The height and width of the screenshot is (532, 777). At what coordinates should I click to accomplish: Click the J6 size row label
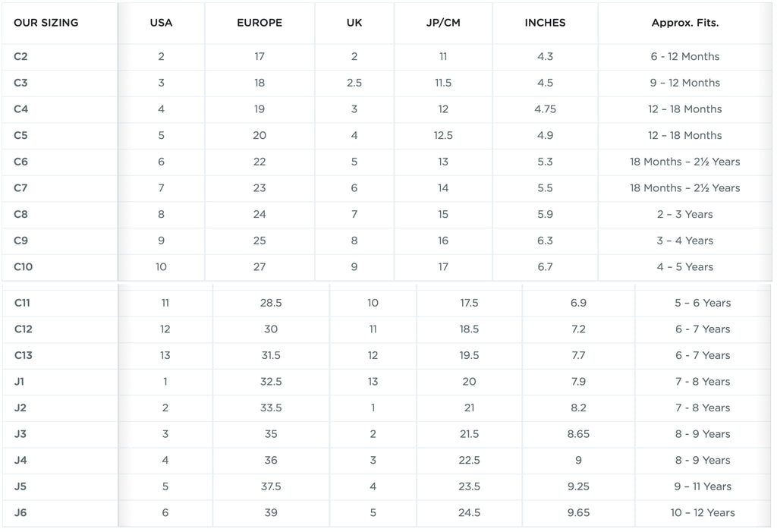(x=20, y=513)
